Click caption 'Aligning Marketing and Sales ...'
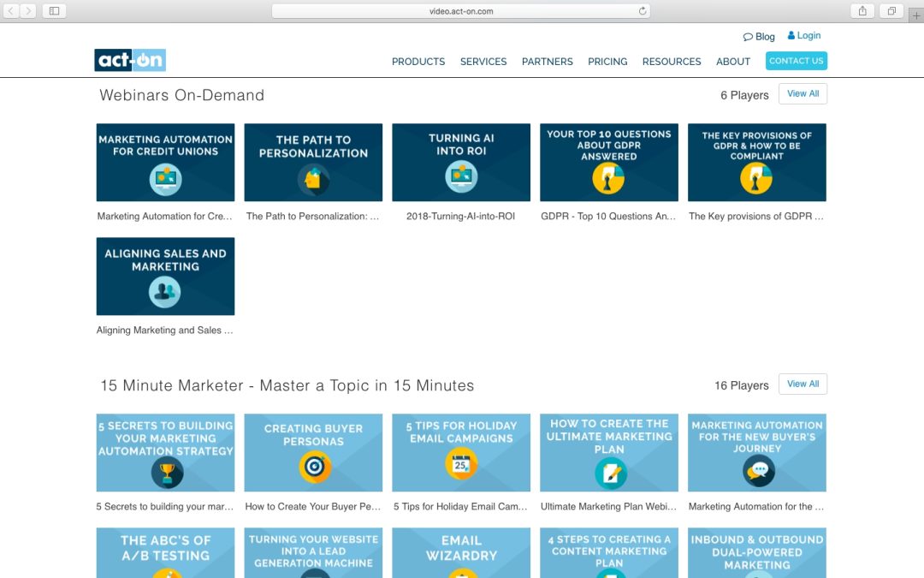Screen dimensions: 924x578 (165, 331)
